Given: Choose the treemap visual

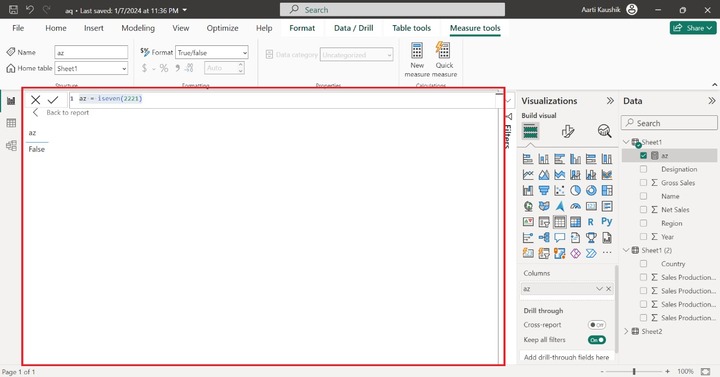Looking at the screenshot, I should click(x=607, y=190).
